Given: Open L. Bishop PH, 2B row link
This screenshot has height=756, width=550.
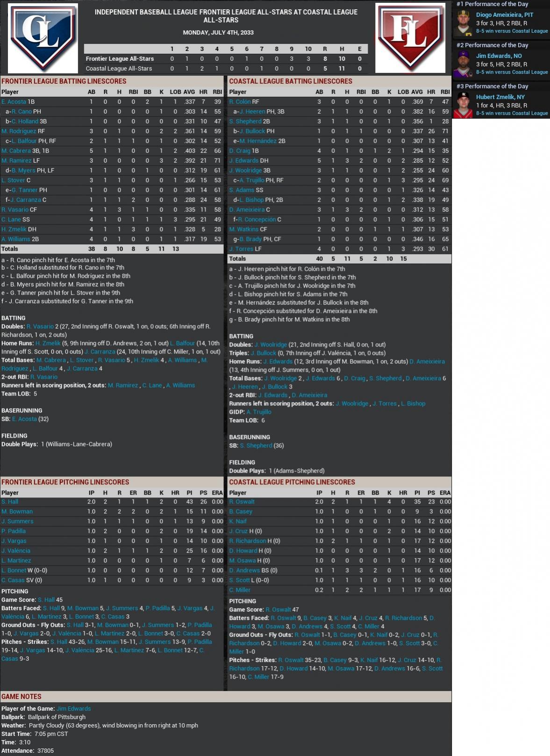Looking at the screenshot, I should [x=251, y=200].
